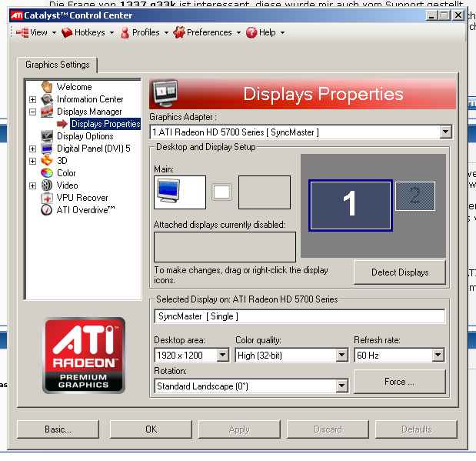The height and width of the screenshot is (461, 476).
Task: Select Displays Properties in tree
Action: coord(105,124)
